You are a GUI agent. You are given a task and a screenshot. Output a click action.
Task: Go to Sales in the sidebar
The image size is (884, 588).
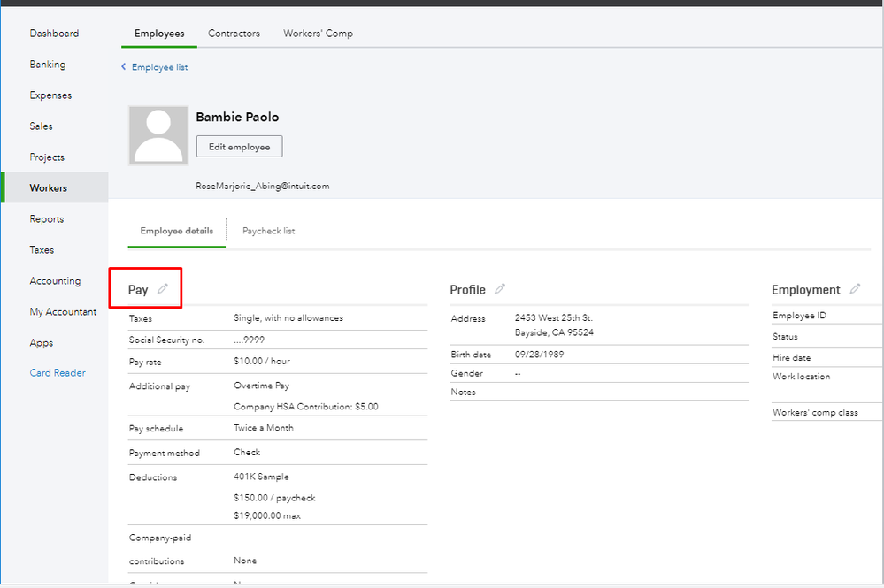pos(42,126)
